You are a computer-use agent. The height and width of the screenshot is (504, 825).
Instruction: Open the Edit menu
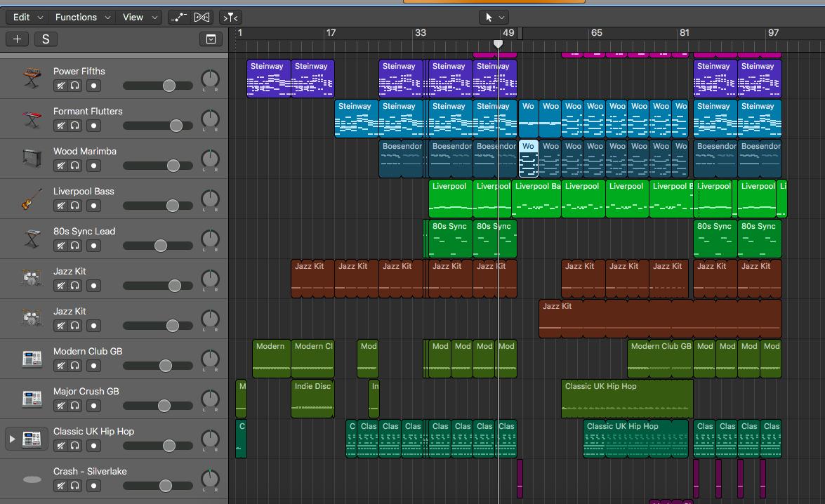point(27,18)
